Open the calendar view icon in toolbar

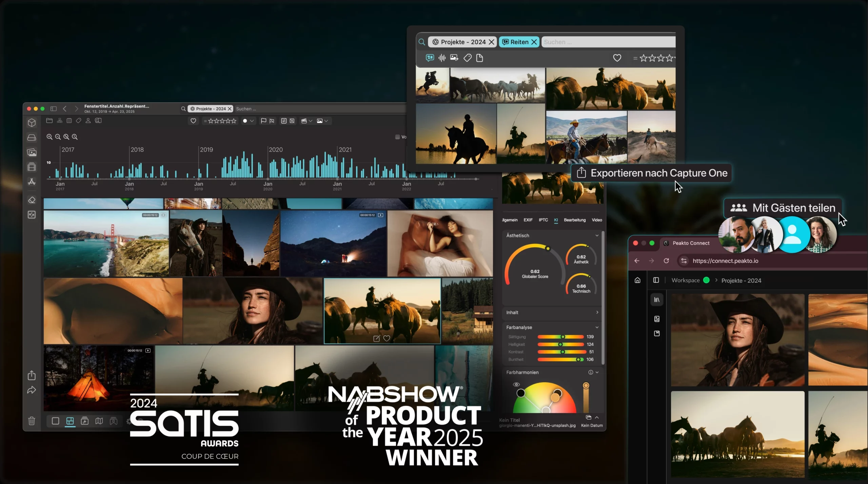point(69,121)
